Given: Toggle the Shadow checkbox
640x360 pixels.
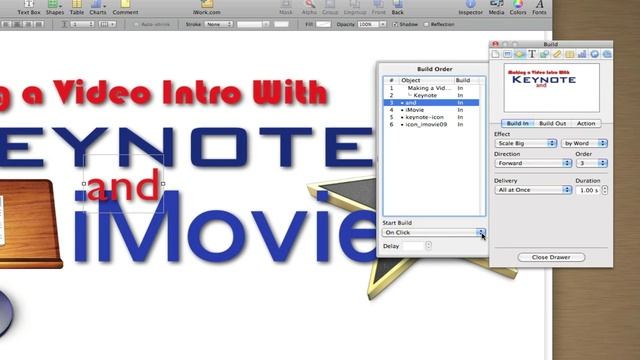Looking at the screenshot, I should (395, 24).
